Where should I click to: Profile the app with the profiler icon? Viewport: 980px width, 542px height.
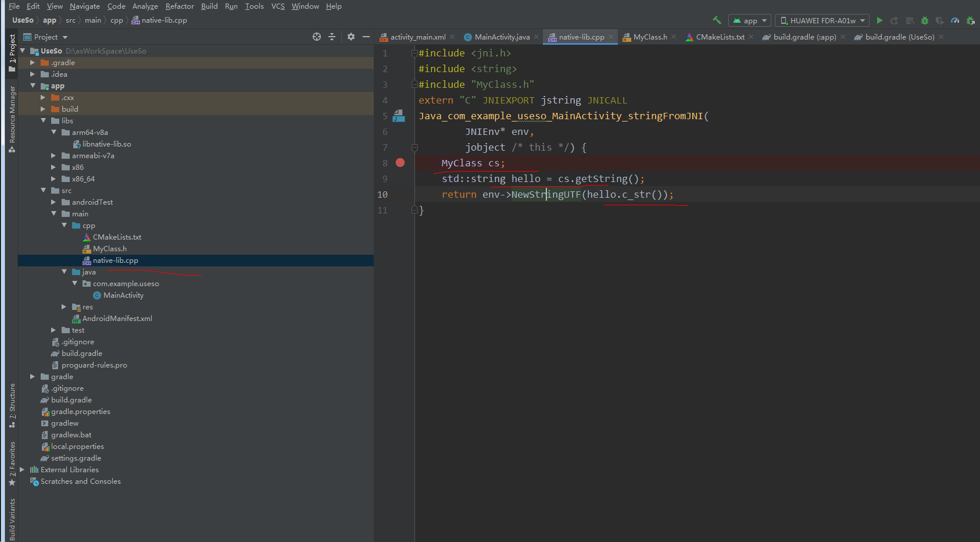click(x=954, y=20)
